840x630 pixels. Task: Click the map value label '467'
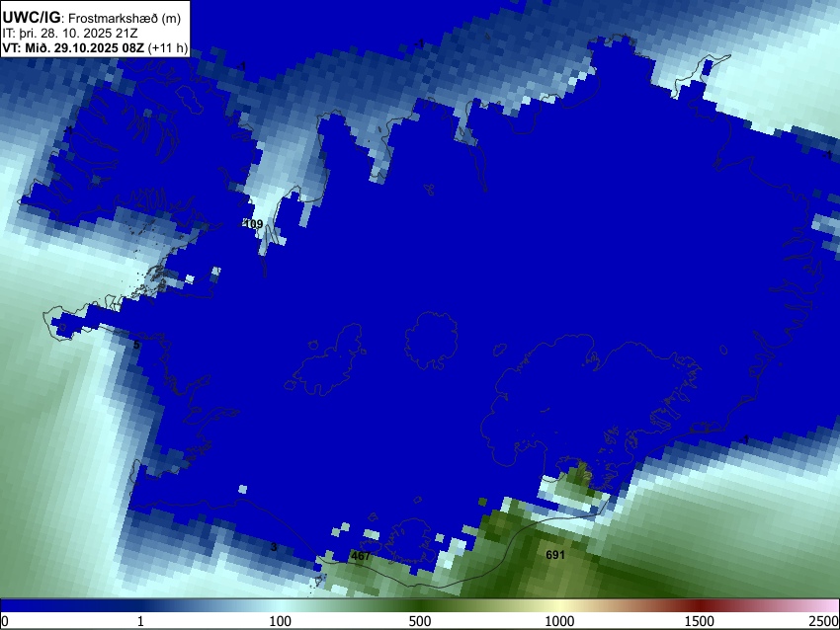(x=361, y=556)
